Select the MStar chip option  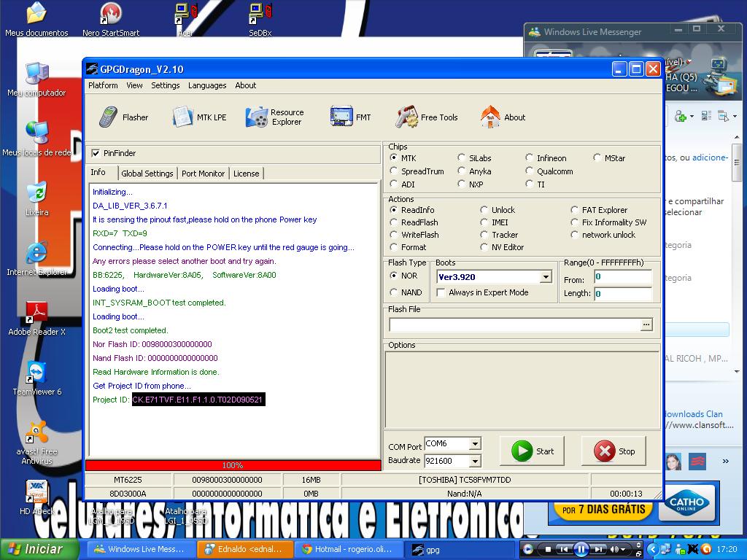point(597,157)
